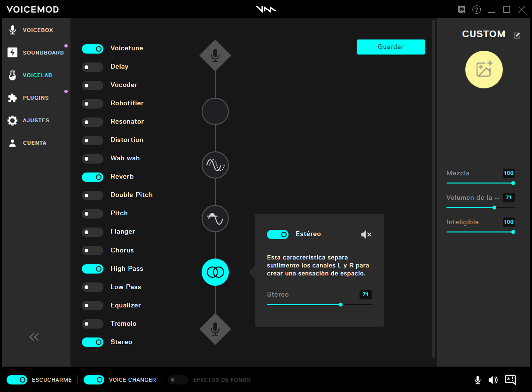Image resolution: width=532 pixels, height=392 pixels.
Task: Click the Plugins puzzle piece icon
Action: (x=13, y=98)
